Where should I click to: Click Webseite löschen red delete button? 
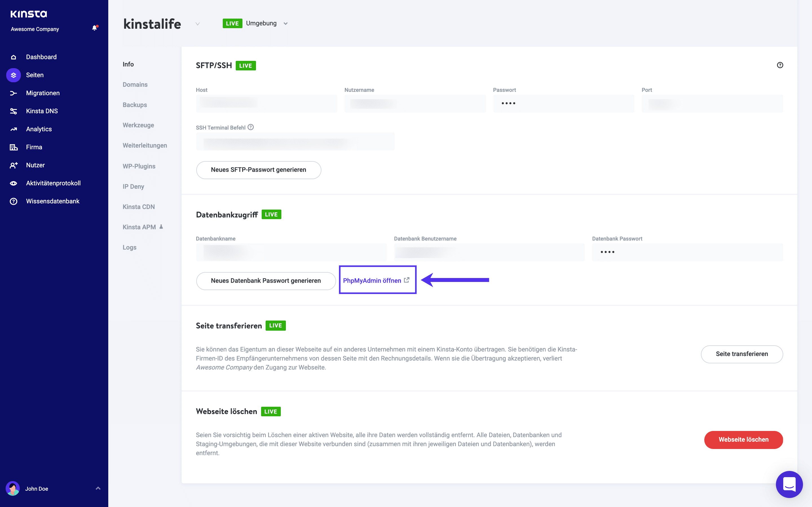tap(743, 439)
